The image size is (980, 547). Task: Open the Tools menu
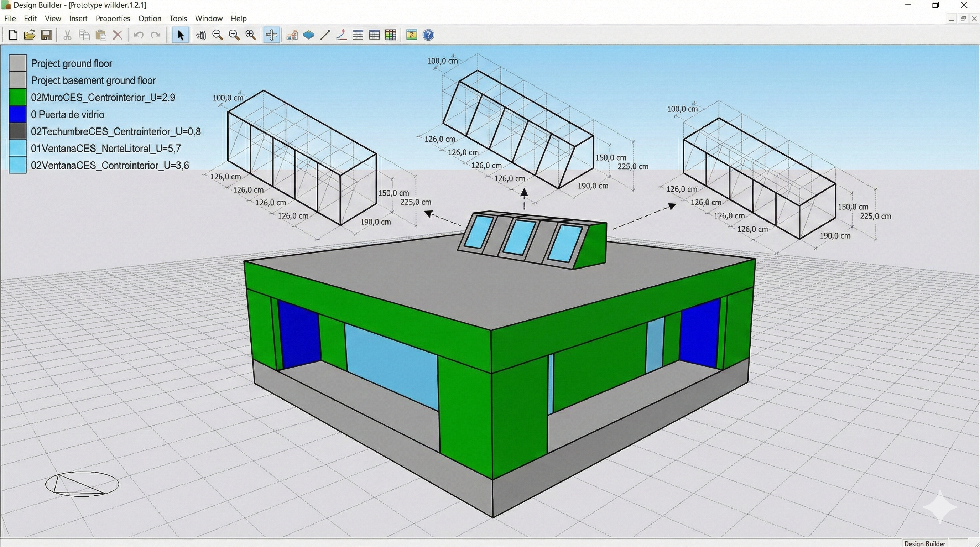pos(178,18)
